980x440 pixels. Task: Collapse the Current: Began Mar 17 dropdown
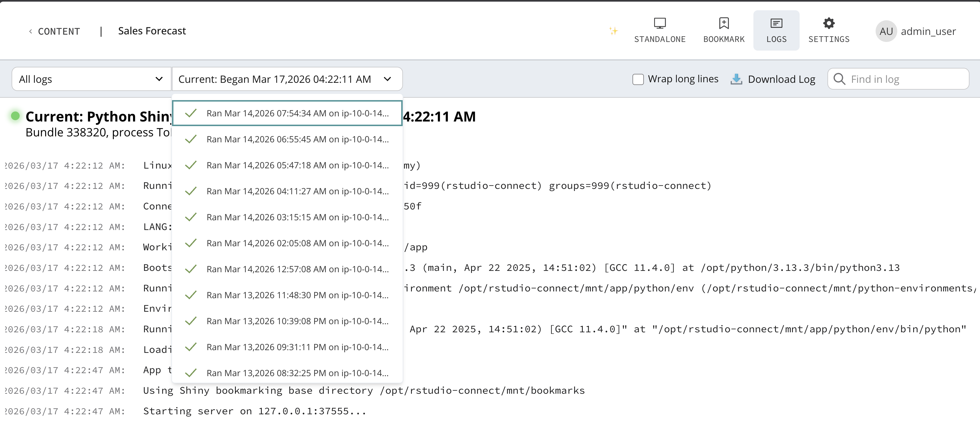[287, 79]
